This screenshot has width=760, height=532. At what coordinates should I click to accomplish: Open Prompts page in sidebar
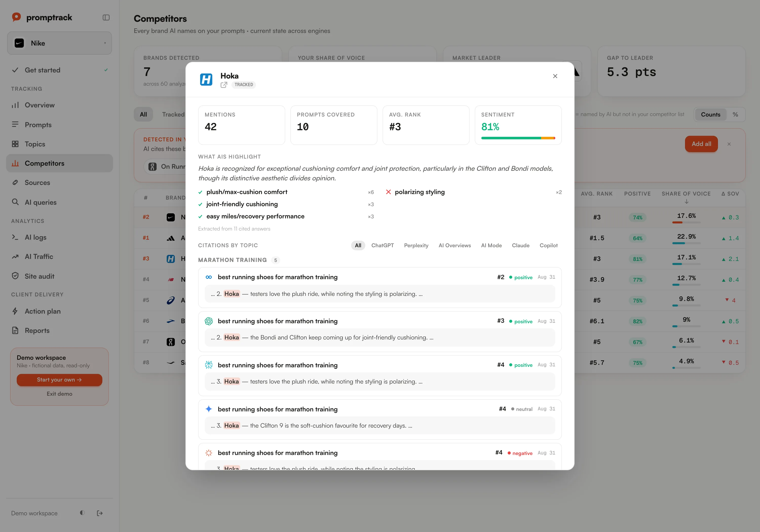coord(60,124)
